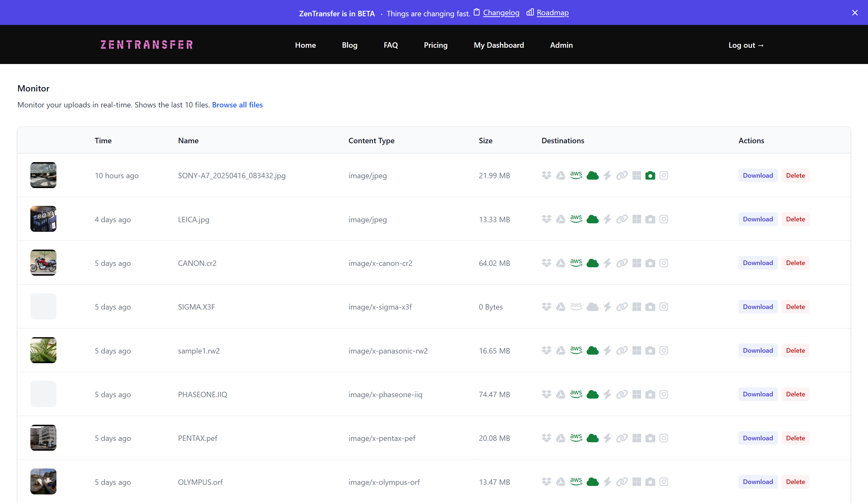Delete the LEICA.jpg file
This screenshot has width=868, height=503.
tap(795, 219)
